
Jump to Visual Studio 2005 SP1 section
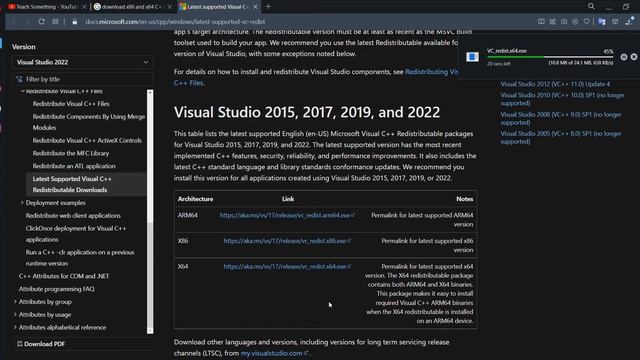pos(561,138)
